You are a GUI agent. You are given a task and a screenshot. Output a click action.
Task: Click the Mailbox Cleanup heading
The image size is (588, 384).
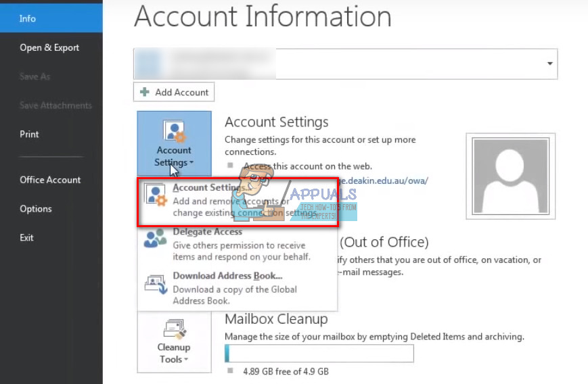pos(276,319)
